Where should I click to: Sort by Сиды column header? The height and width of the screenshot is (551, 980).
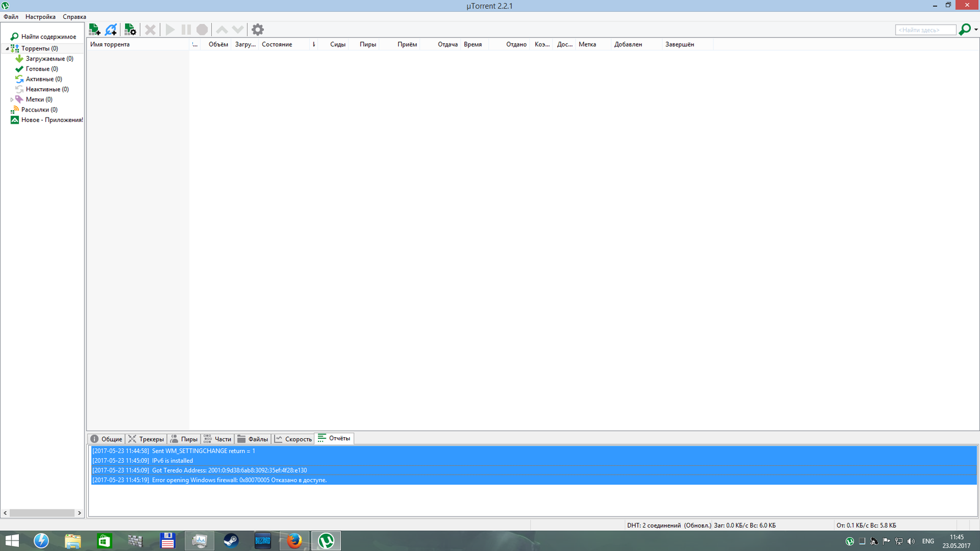pos(334,44)
